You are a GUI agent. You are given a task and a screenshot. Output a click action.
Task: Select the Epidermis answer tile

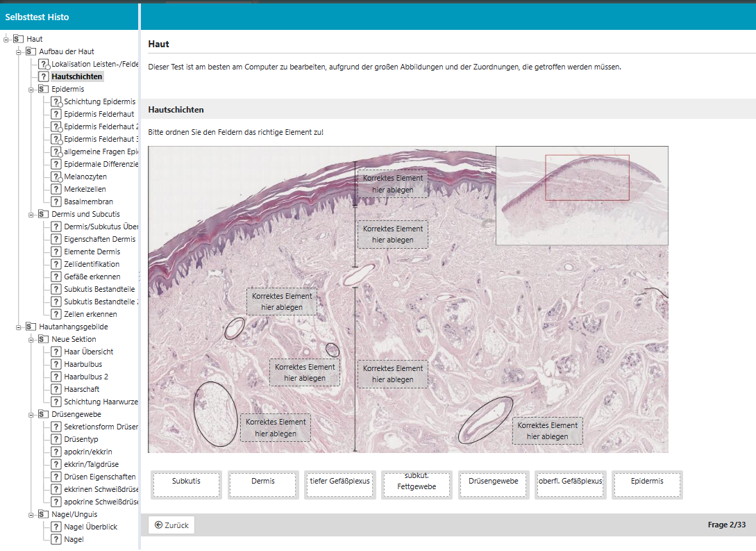click(646, 484)
